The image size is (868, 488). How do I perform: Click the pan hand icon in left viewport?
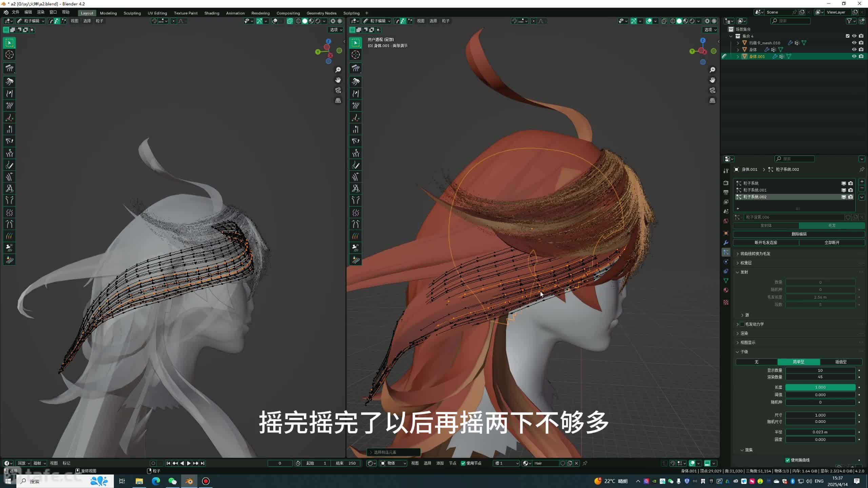coord(338,80)
